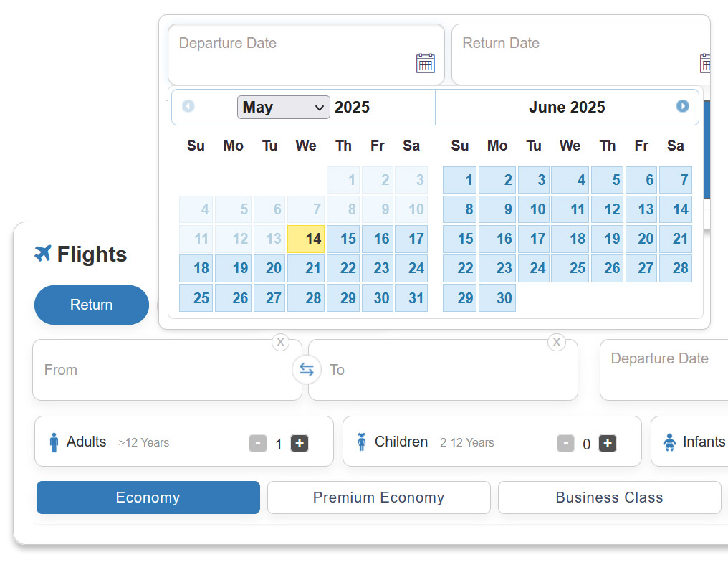Viewport: 728px width, 562px height.
Task: Select May 28 as the date
Action: [x=306, y=297]
